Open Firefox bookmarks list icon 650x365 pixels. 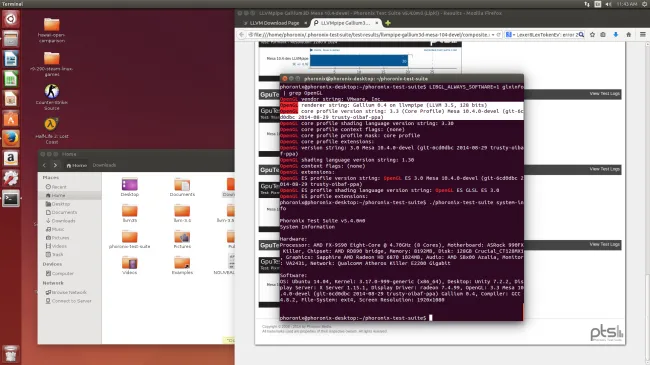[603, 35]
